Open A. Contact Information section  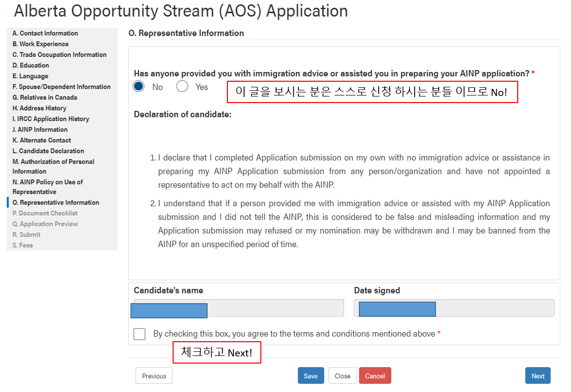(45, 33)
